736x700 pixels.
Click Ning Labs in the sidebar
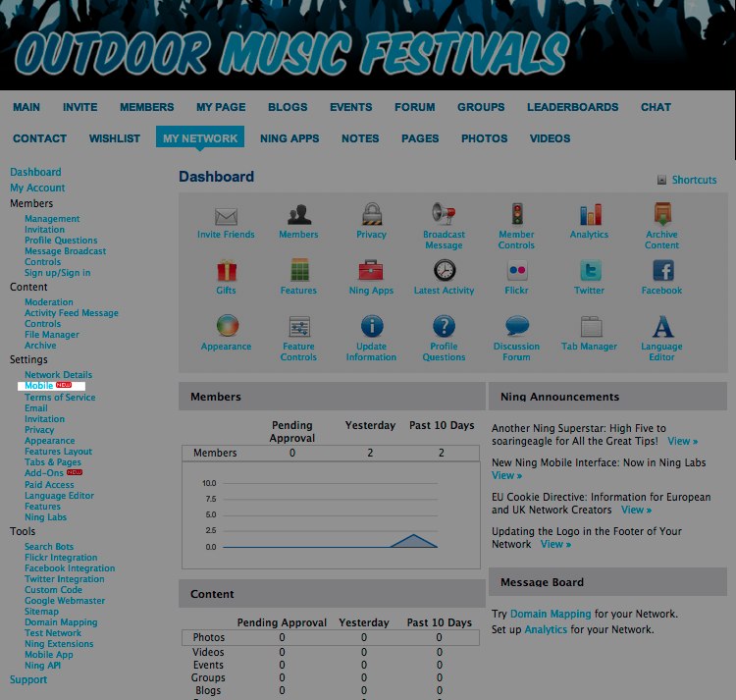coord(45,517)
